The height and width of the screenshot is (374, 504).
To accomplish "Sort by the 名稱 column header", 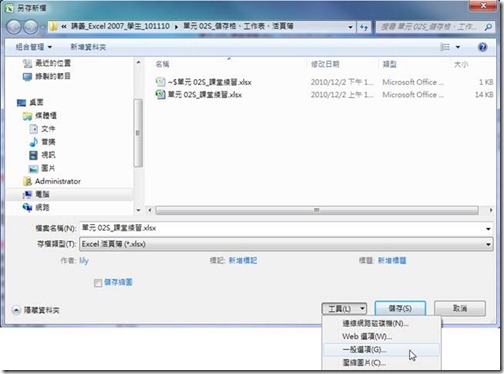I will click(x=162, y=64).
